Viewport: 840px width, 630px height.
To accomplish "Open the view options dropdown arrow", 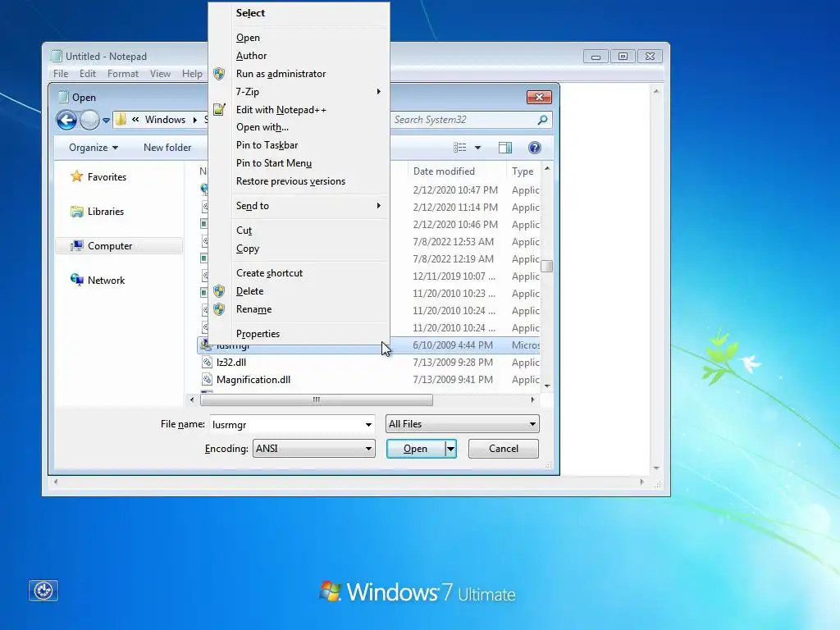I will (x=478, y=148).
